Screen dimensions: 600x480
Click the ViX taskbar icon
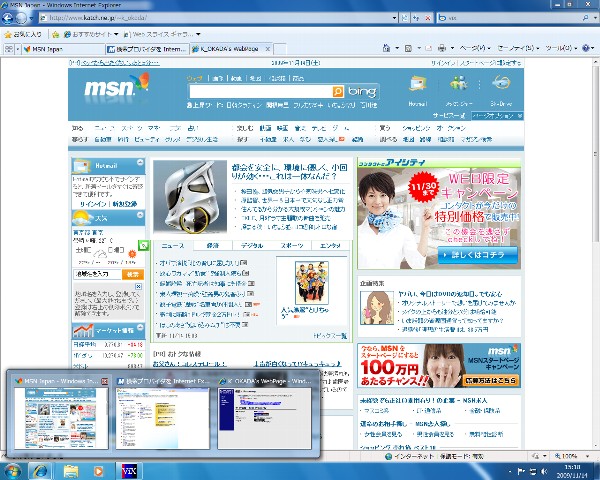pyautogui.click(x=129, y=471)
